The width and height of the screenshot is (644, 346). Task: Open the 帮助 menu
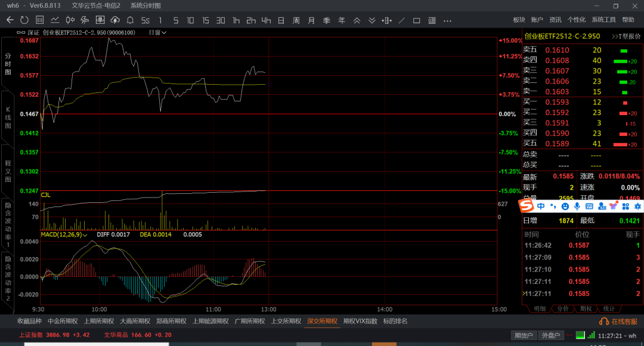pos(628,20)
